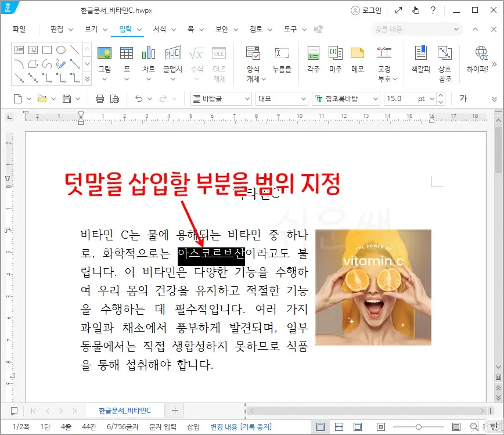The image size is (504, 435).
Task: Insert a footnote with the 각주 icon
Action: [x=313, y=58]
